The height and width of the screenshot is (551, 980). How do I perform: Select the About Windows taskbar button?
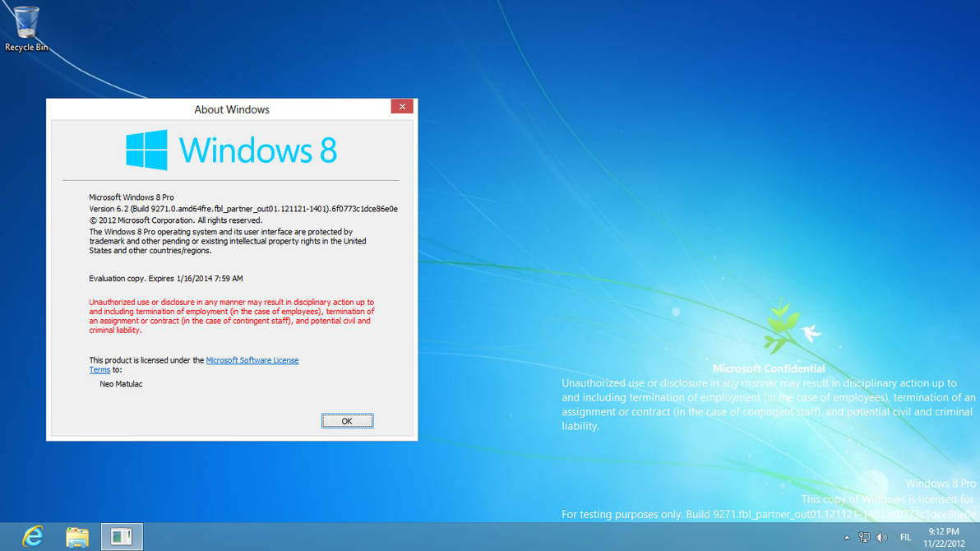pyautogui.click(x=122, y=537)
